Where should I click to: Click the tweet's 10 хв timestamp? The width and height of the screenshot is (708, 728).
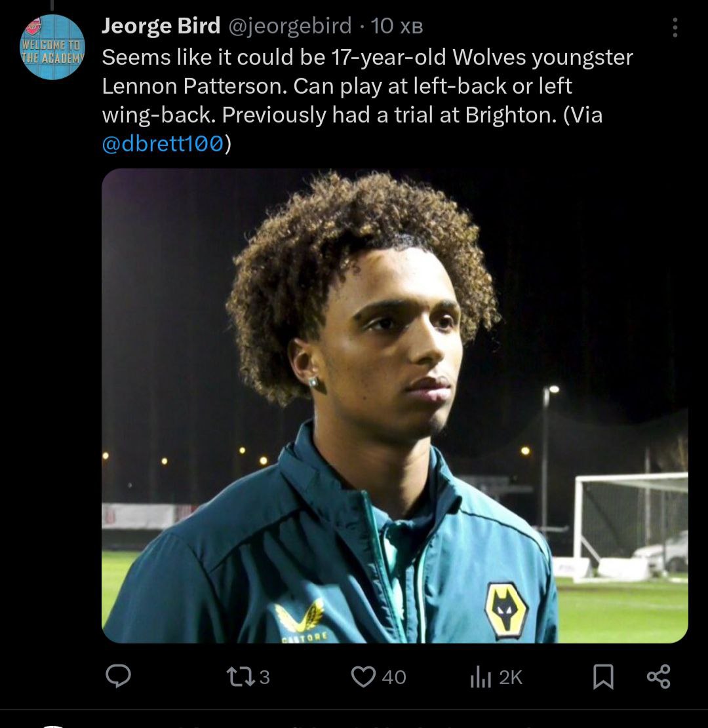[397, 27]
